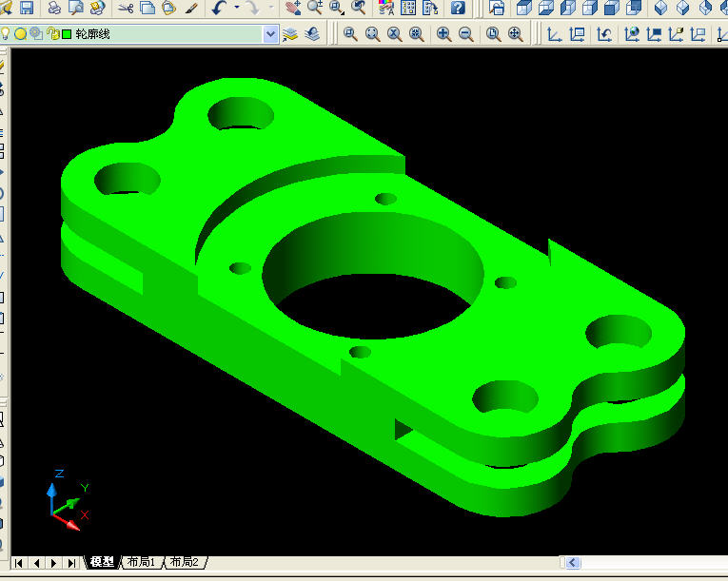Select the Zoom Realtime magnifier
This screenshot has height=581, width=728.
click(315, 8)
